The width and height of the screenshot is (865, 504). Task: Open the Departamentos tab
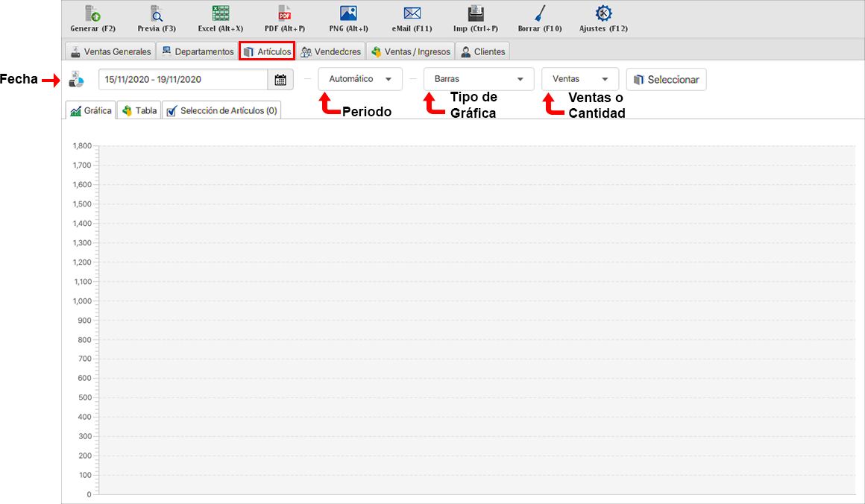[198, 51]
